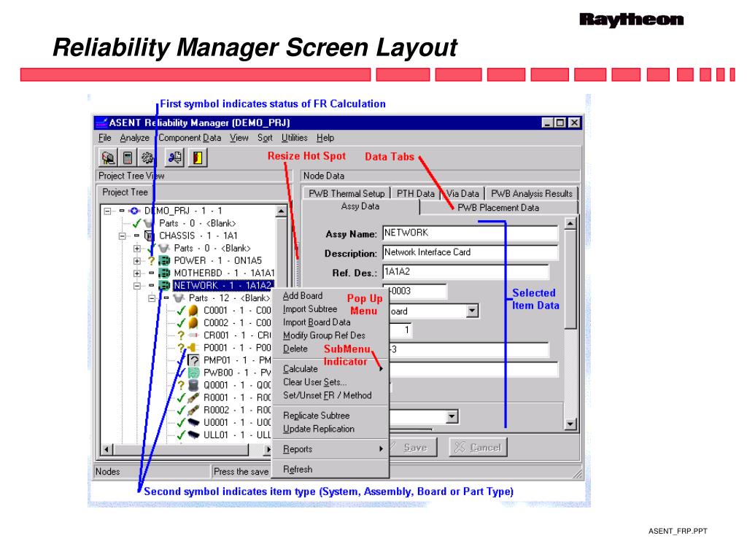Click the POWER board icon

point(164,260)
